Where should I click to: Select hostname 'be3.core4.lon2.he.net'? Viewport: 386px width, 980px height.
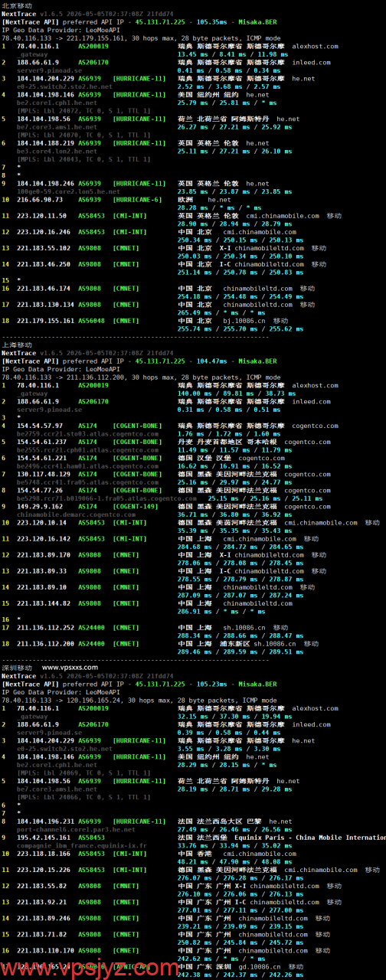coord(57,152)
